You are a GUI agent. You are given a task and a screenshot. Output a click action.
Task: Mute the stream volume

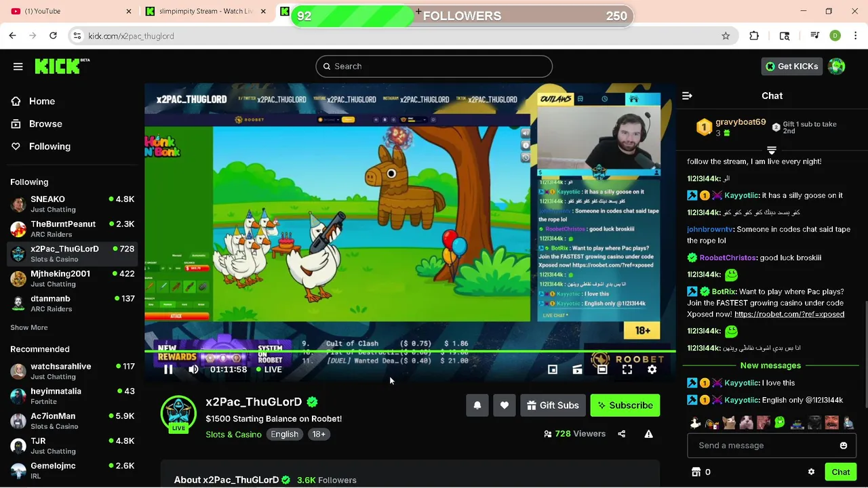[x=193, y=369]
